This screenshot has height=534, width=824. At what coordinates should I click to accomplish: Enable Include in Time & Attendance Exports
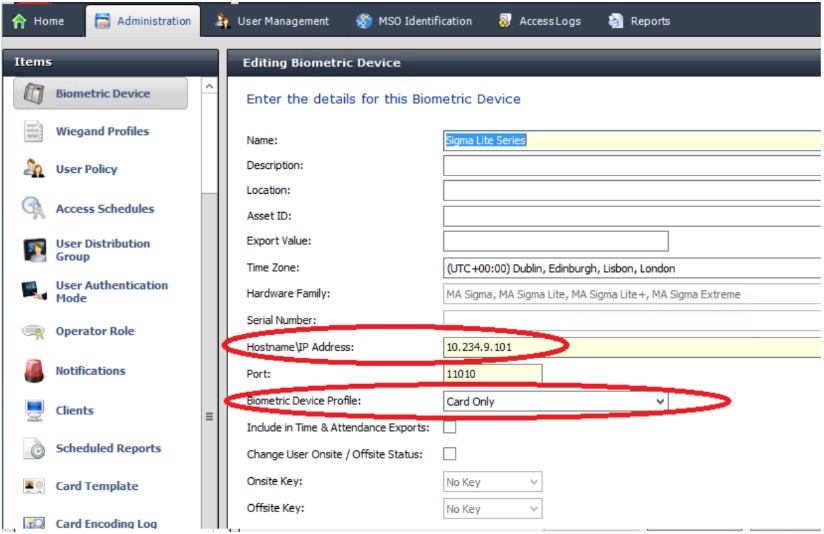click(450, 428)
